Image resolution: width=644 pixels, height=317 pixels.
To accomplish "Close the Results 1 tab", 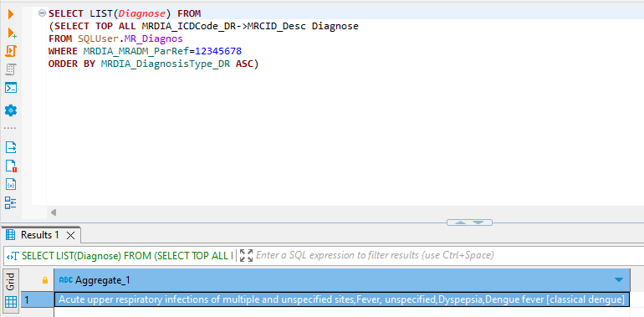I will pos(70,235).
